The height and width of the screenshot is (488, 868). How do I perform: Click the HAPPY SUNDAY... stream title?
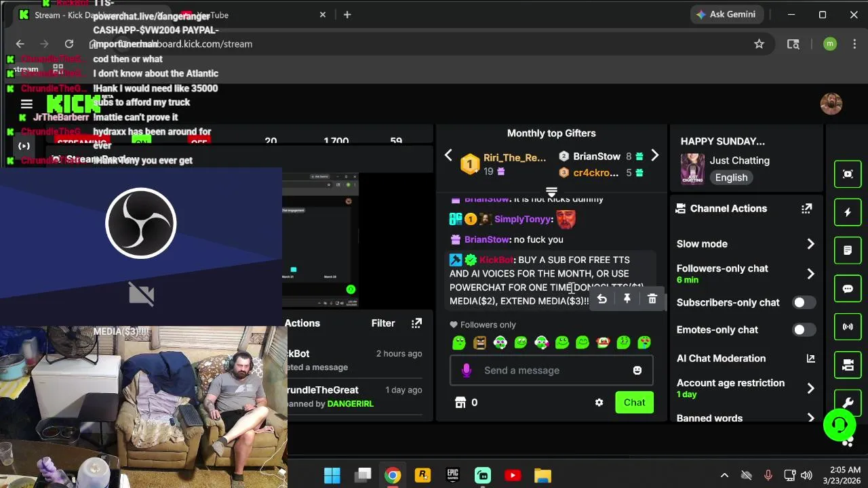(x=722, y=141)
